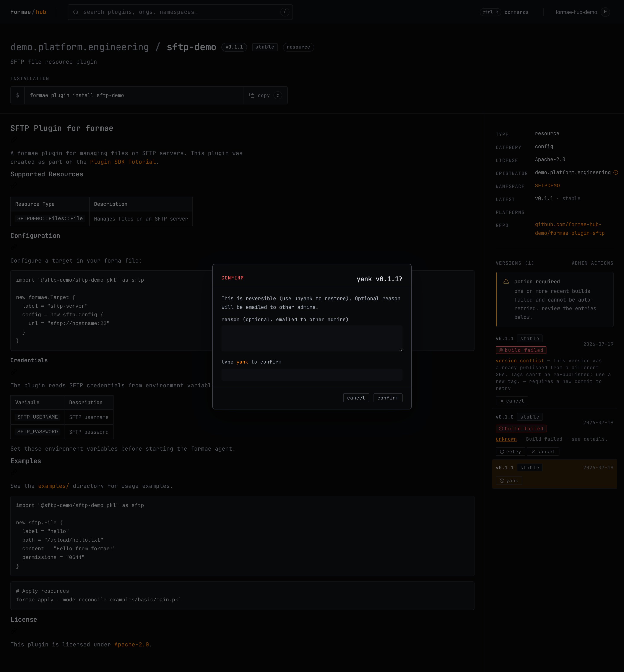Open the unknown error link for v0.1.0
624x672 pixels.
(x=506, y=439)
